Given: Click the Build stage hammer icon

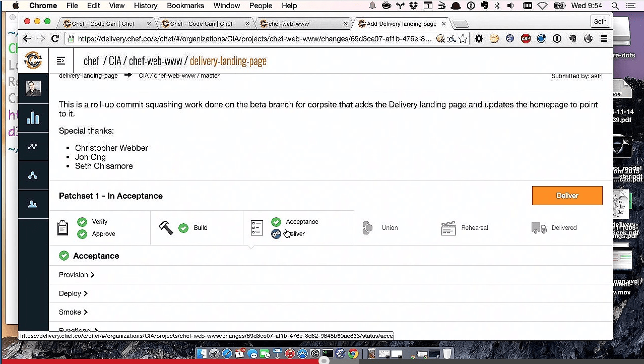Looking at the screenshot, I should (166, 228).
